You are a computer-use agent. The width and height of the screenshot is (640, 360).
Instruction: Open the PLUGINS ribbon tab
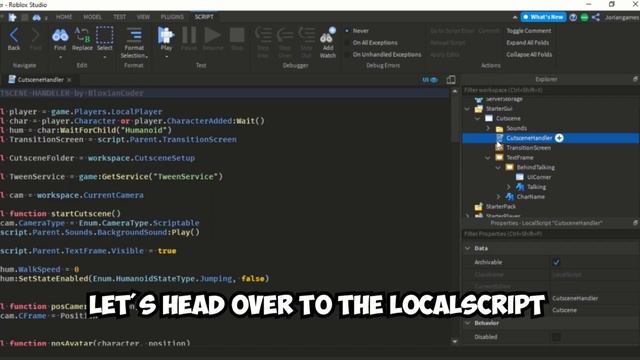(172, 17)
